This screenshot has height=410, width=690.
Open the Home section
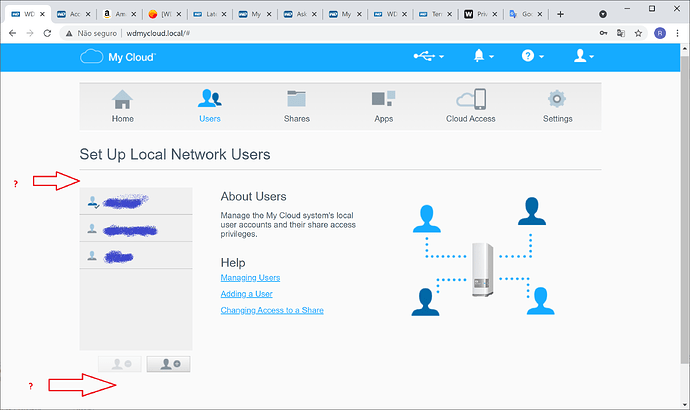click(122, 106)
